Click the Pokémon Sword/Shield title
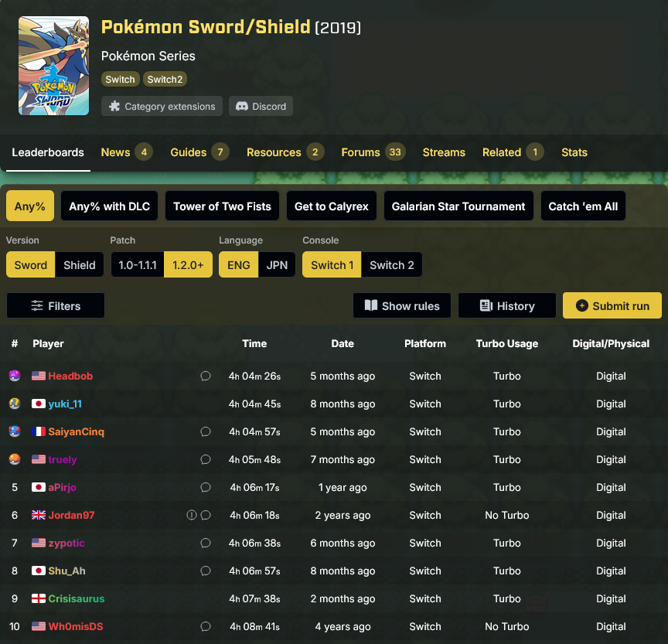Viewport: 668px width, 644px height. click(x=206, y=27)
